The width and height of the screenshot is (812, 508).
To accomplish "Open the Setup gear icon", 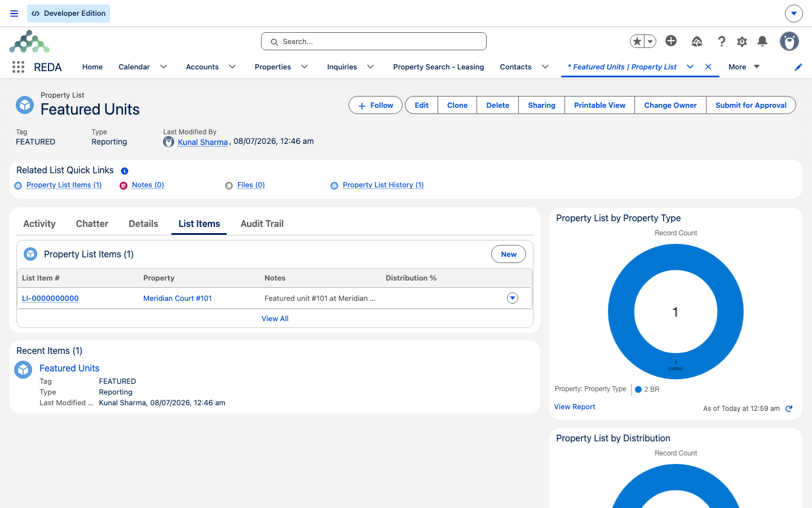I will tap(742, 41).
